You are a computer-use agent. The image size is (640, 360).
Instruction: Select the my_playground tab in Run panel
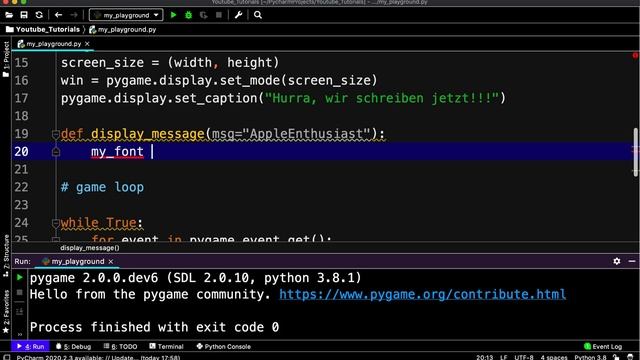[x=73, y=261]
